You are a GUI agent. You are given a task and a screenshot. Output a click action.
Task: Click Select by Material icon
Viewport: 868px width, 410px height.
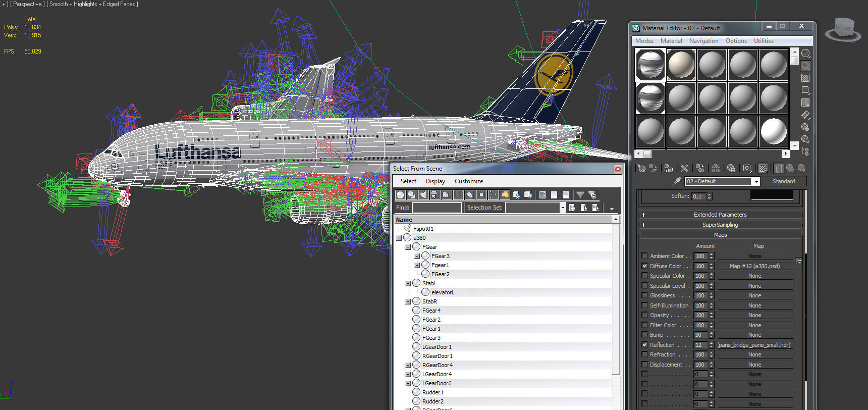click(805, 139)
